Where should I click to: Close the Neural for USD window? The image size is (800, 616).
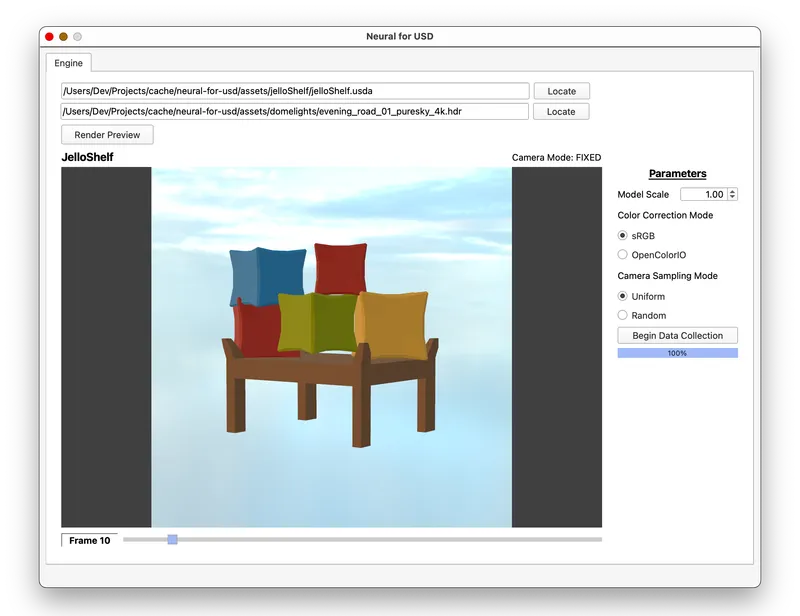point(49,37)
